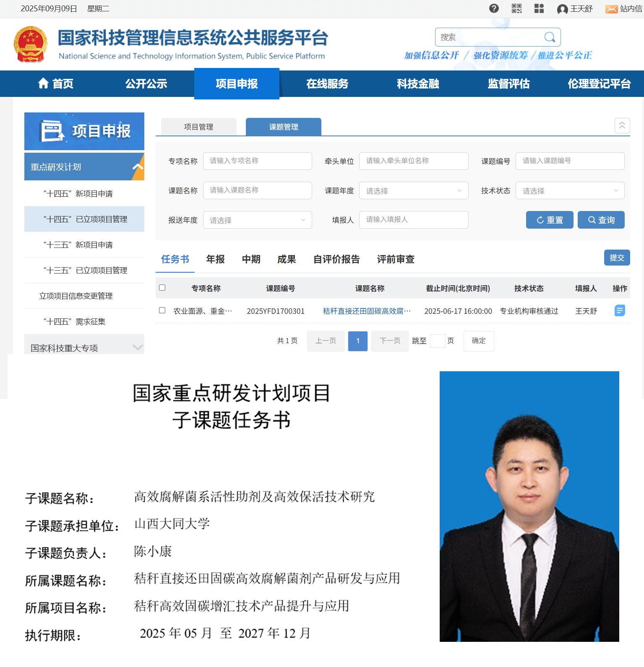
Task: Click the 项目申报 sidebar header icon
Action: [x=52, y=131]
